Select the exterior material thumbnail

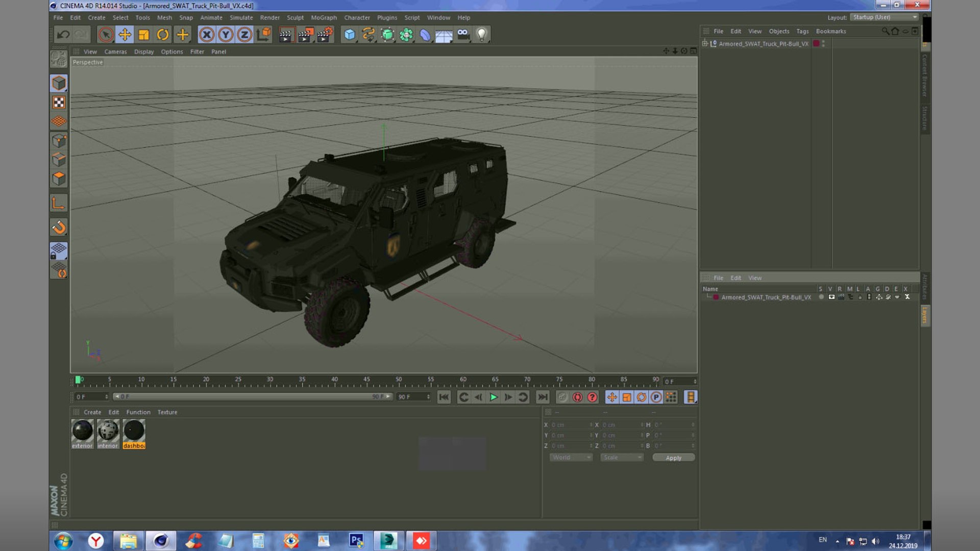82,434
